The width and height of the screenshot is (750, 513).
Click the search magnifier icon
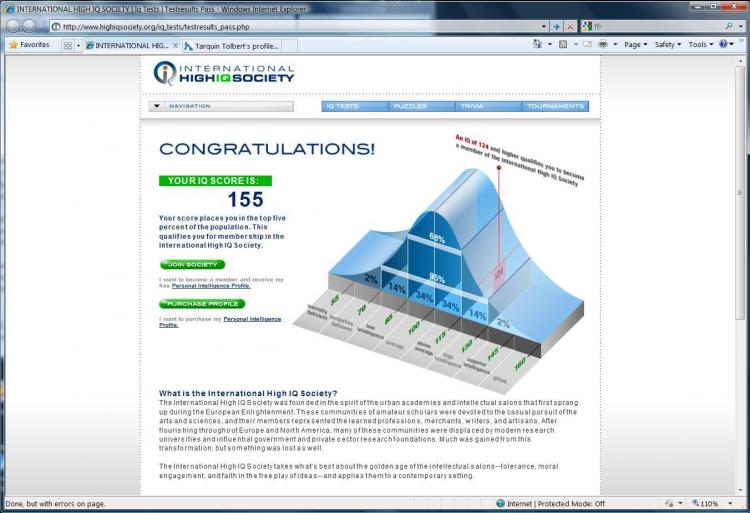728,26
